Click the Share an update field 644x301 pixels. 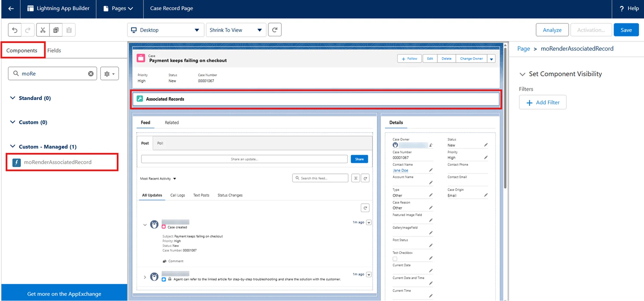click(x=244, y=159)
